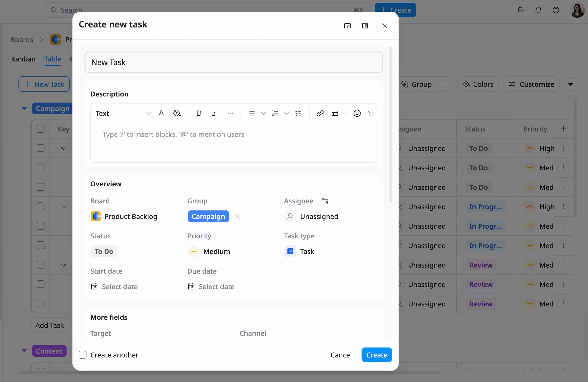Open the user profile avatar
588x382 pixels.
(577, 10)
